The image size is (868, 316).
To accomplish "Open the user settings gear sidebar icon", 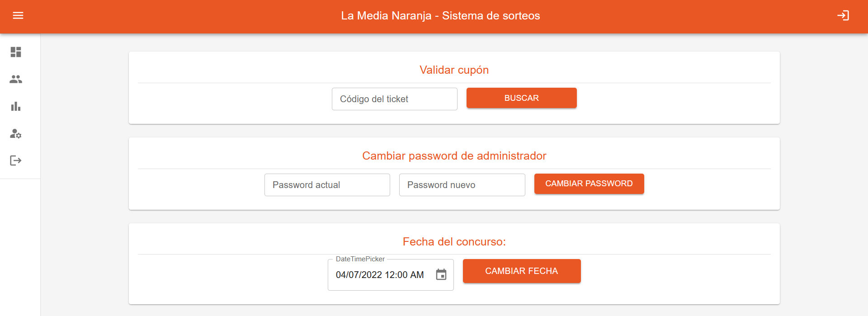I will (x=16, y=133).
